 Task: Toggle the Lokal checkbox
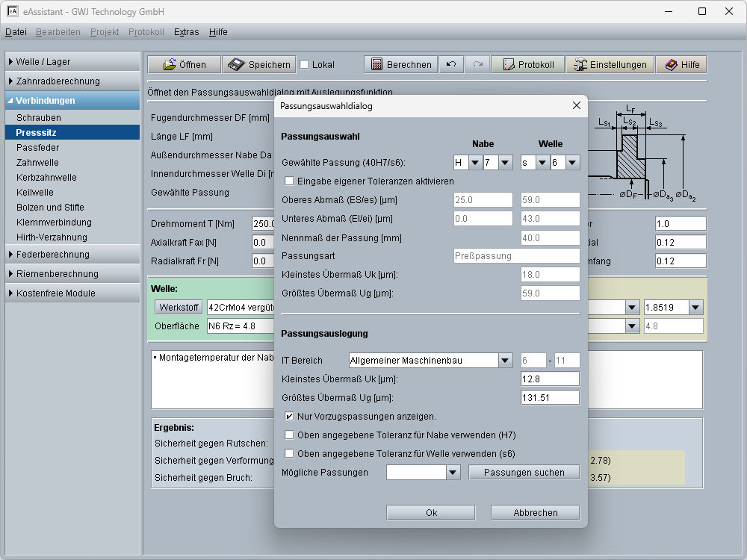coord(304,65)
